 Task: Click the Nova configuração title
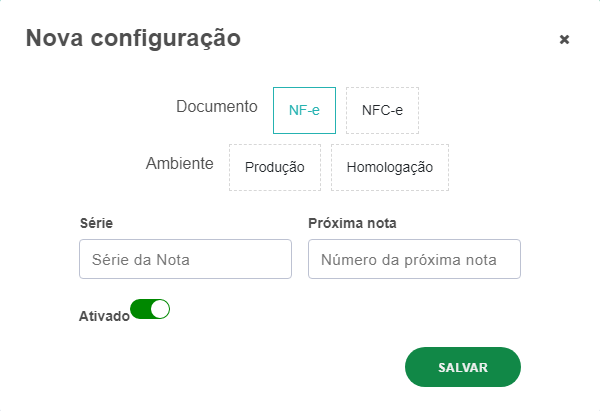pos(132,39)
